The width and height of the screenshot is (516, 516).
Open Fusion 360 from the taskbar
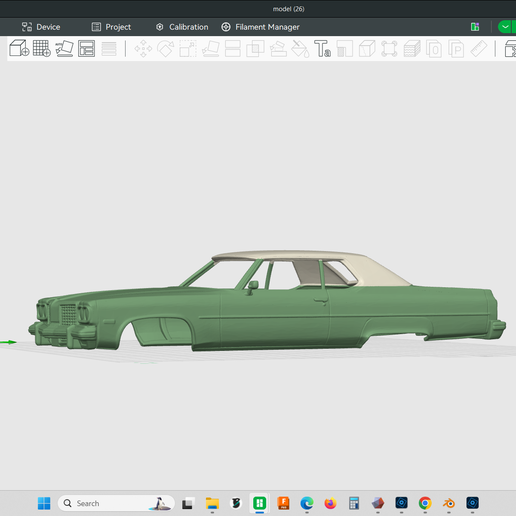tap(283, 503)
